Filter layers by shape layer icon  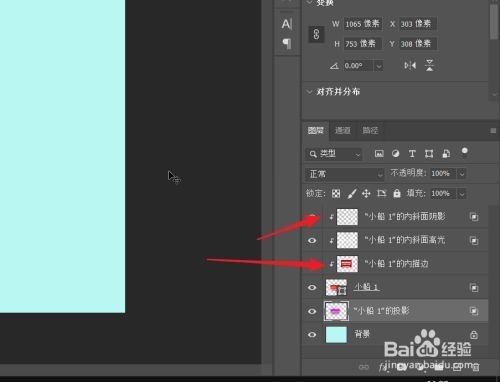tap(429, 154)
